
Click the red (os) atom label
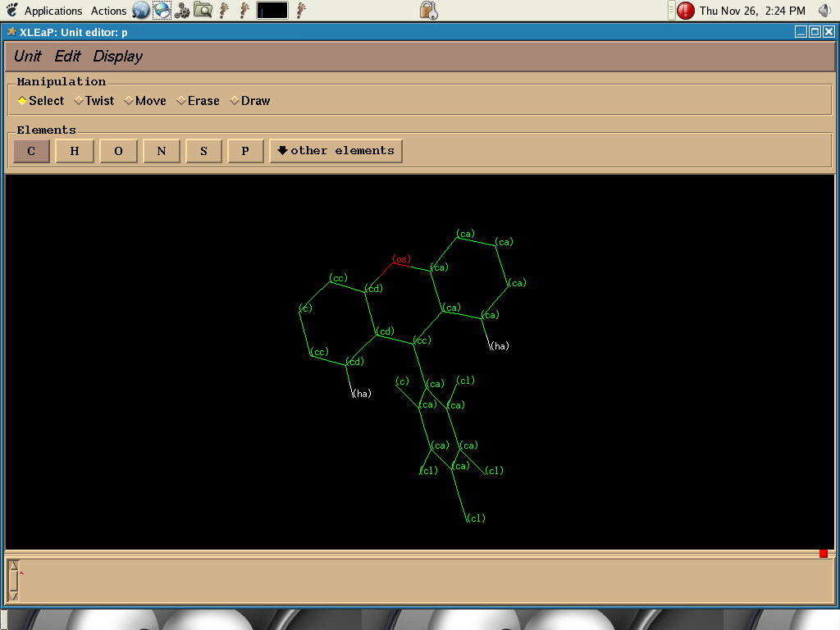click(x=400, y=260)
